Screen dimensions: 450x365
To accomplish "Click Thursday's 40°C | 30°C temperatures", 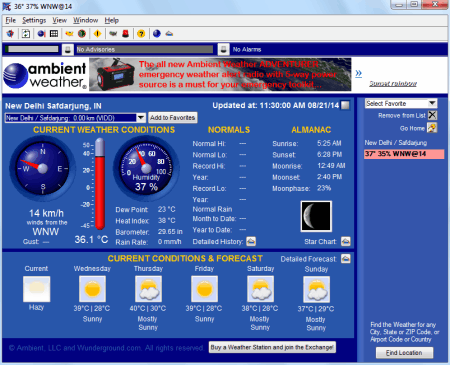I will click(148, 308).
